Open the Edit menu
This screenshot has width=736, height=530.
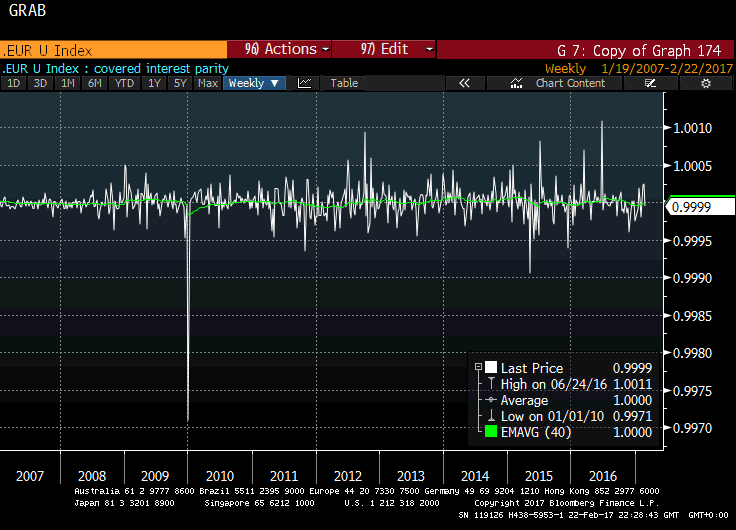pos(383,49)
